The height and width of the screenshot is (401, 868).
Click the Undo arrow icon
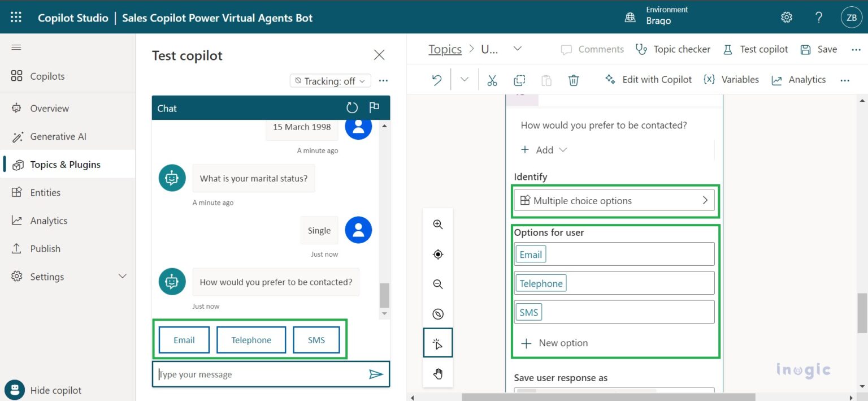coord(436,79)
